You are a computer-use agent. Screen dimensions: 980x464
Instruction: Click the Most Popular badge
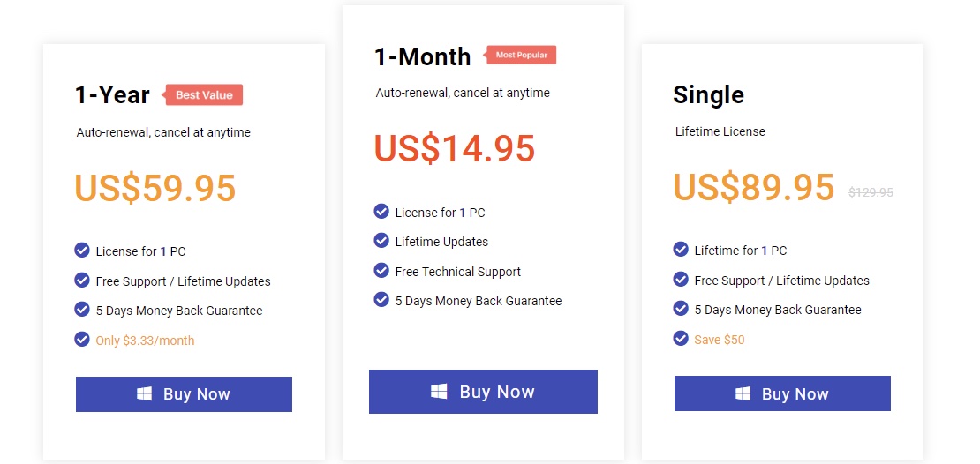[x=520, y=55]
